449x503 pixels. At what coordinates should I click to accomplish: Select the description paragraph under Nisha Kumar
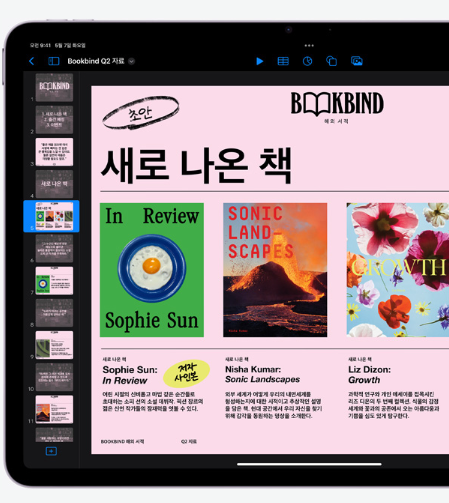pyautogui.click(x=273, y=405)
